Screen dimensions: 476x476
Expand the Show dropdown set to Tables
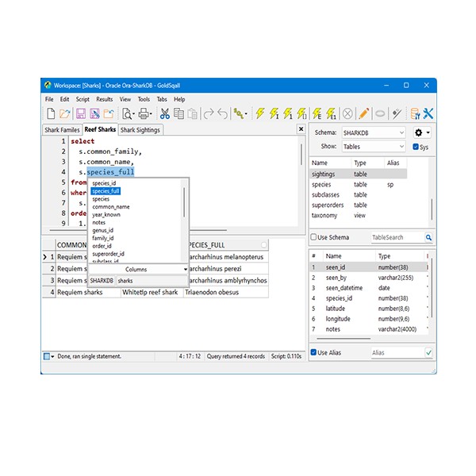pos(374,147)
